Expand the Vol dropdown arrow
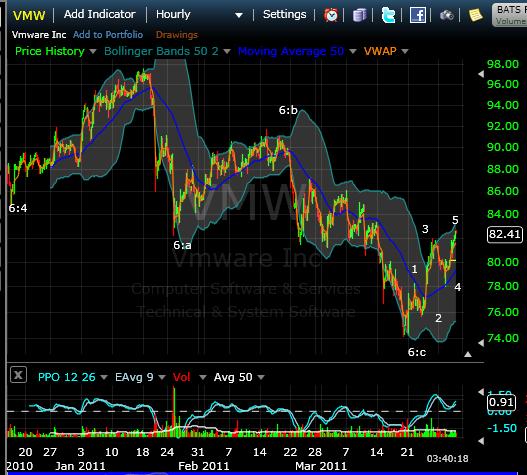 pos(203,378)
